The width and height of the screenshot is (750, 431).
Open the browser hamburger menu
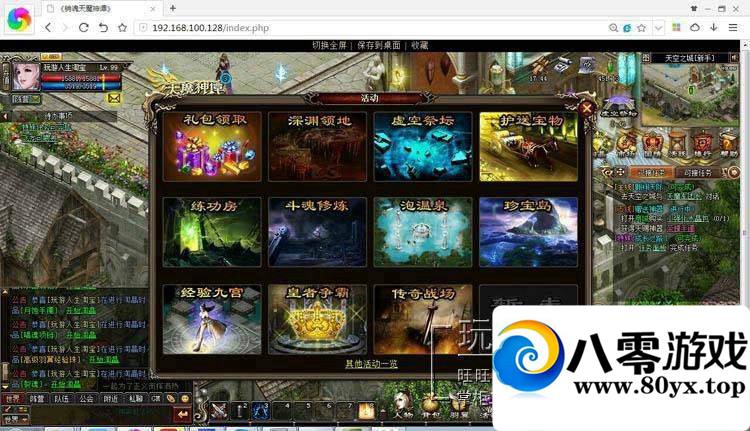coord(733,28)
